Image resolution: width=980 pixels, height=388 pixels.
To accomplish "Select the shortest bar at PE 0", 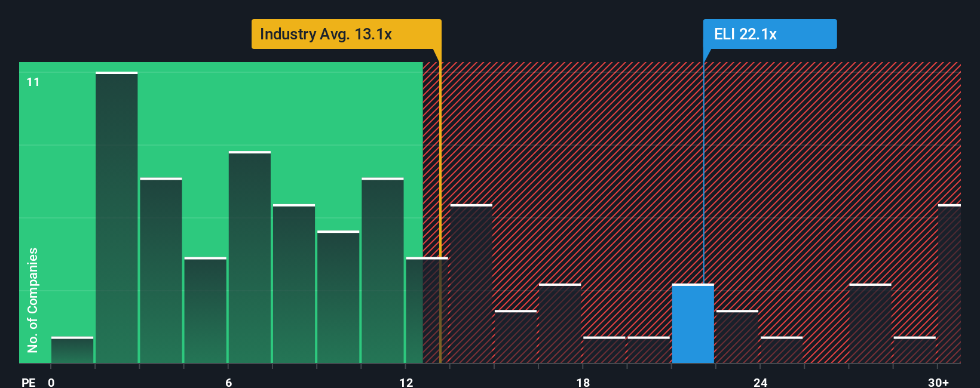I will [x=72, y=350].
